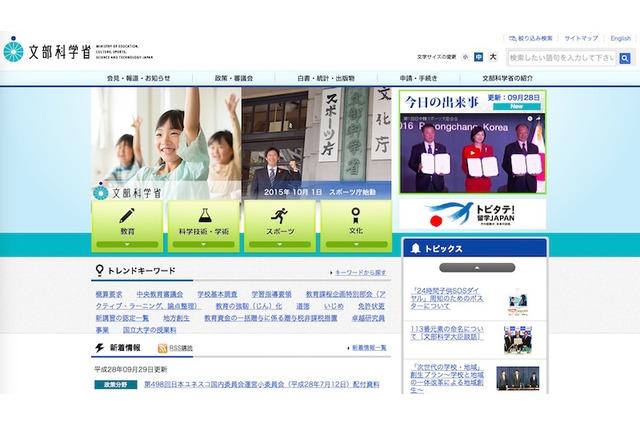640x426 pixels.
Task: Open the 国立大学の授業料 keyword link
Action: coord(149,330)
